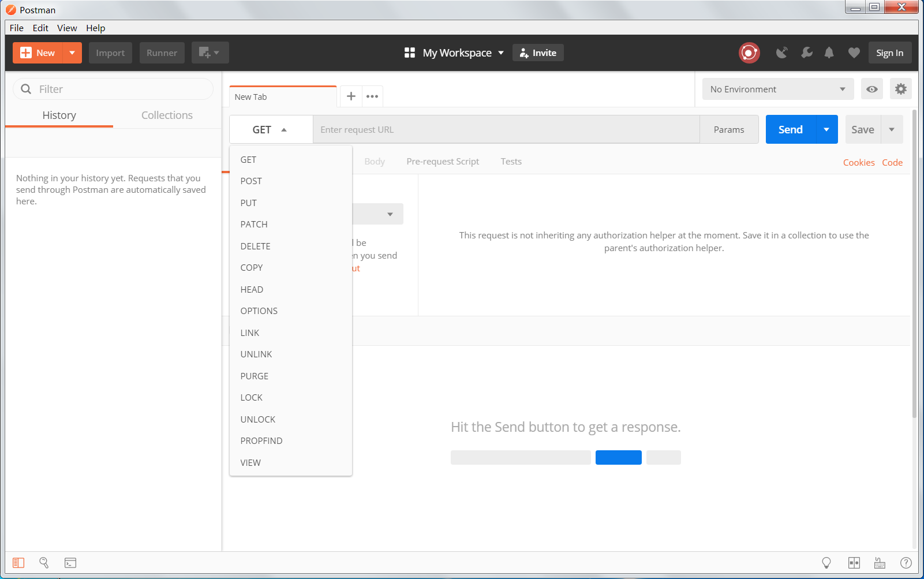Open the new window icon menu

[210, 53]
